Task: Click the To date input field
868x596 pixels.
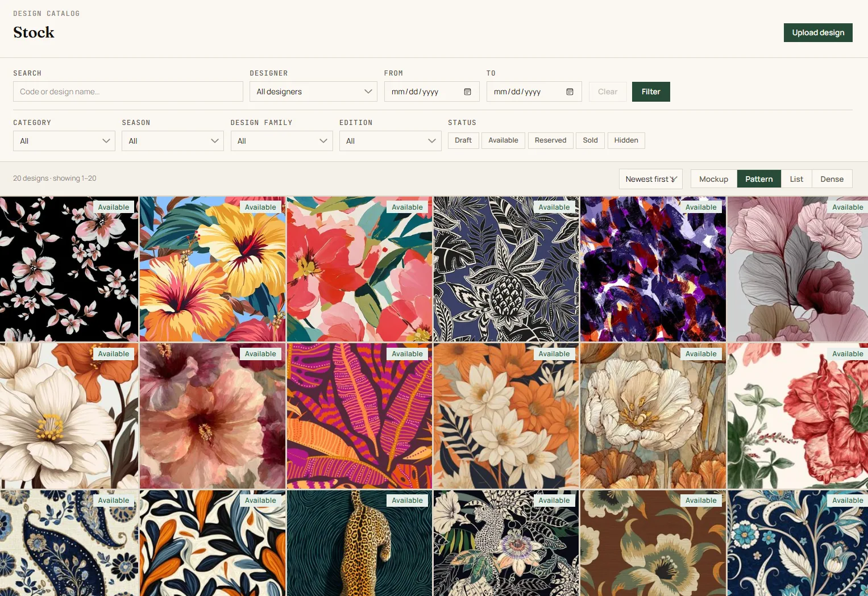Action: [x=534, y=91]
